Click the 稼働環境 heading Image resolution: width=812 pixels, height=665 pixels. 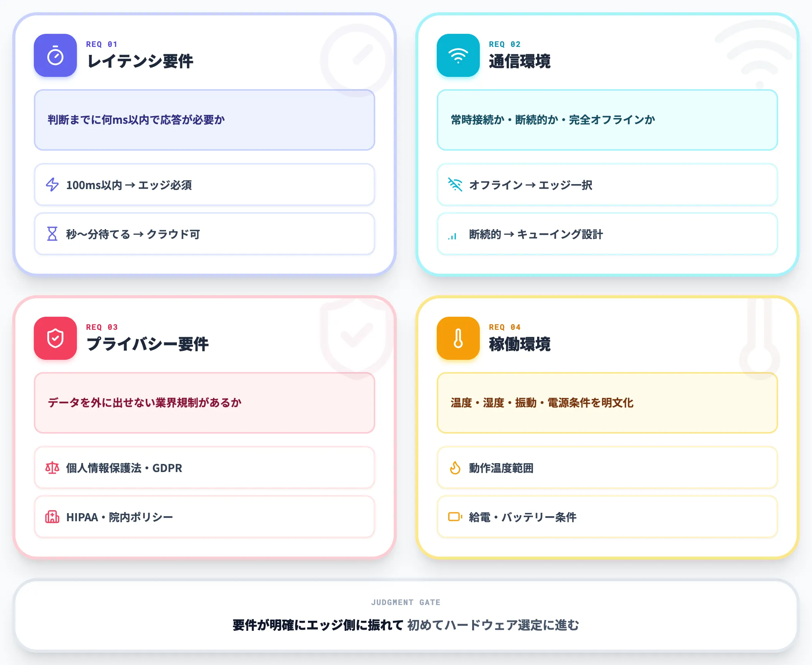tap(519, 344)
